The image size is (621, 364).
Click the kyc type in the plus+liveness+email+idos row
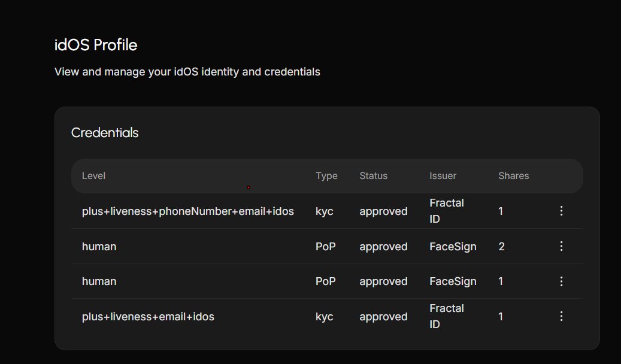point(325,317)
